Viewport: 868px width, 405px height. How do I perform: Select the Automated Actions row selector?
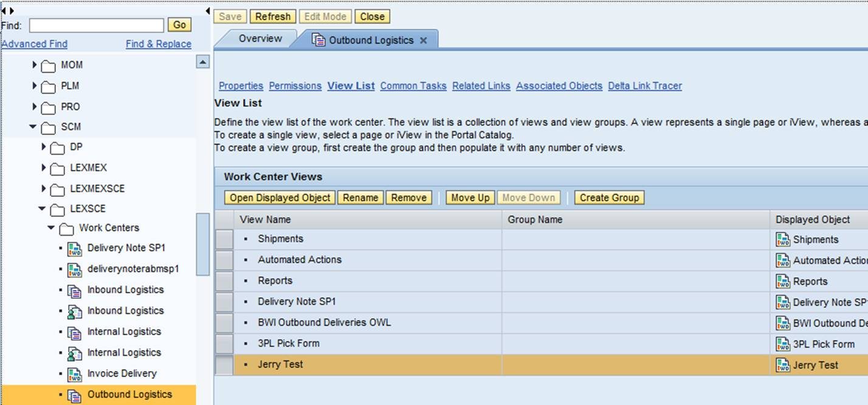[224, 260]
